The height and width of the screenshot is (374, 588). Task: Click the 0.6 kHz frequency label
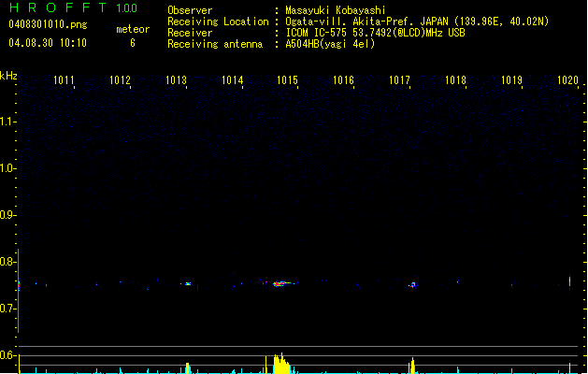7,355
